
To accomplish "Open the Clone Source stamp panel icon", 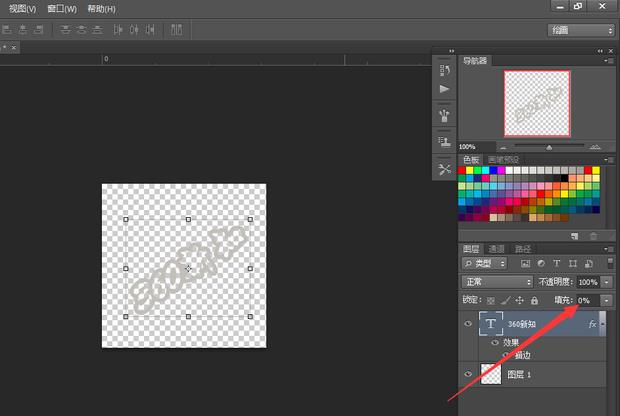I will (x=444, y=142).
